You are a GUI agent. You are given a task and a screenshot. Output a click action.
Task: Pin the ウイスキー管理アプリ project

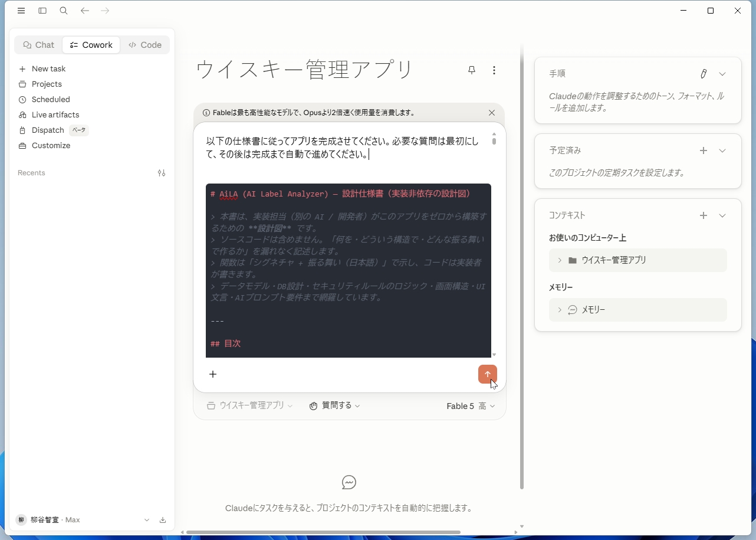pyautogui.click(x=472, y=70)
